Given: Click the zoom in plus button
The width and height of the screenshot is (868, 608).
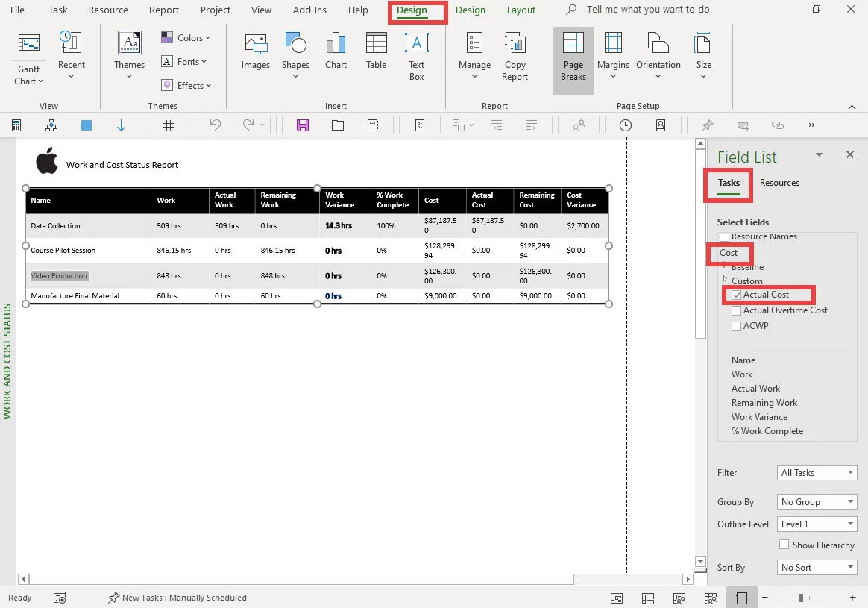Looking at the screenshot, I should (853, 598).
